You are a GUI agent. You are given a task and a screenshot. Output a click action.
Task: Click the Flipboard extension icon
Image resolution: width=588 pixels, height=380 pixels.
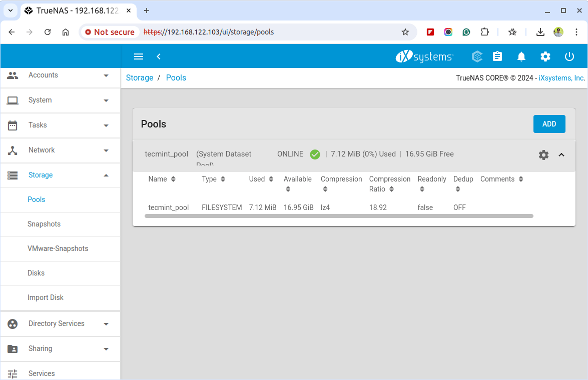[x=430, y=32]
